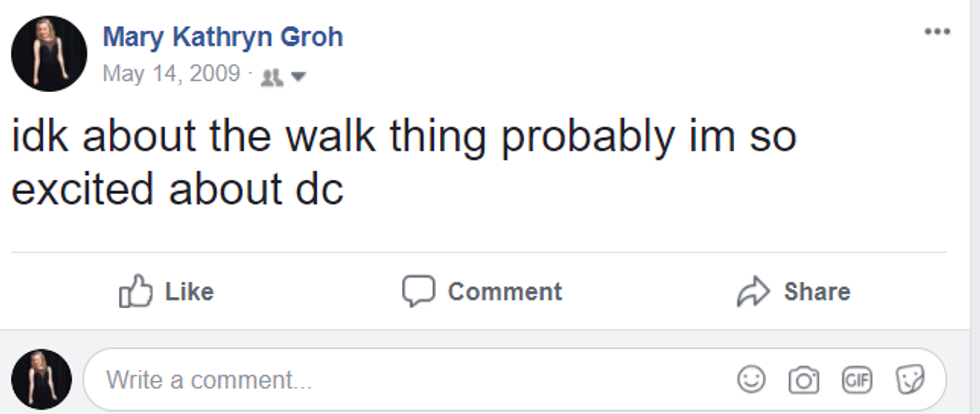Open the emoji picker in comment box
Image resolution: width=980 pixels, height=414 pixels.
tap(751, 380)
